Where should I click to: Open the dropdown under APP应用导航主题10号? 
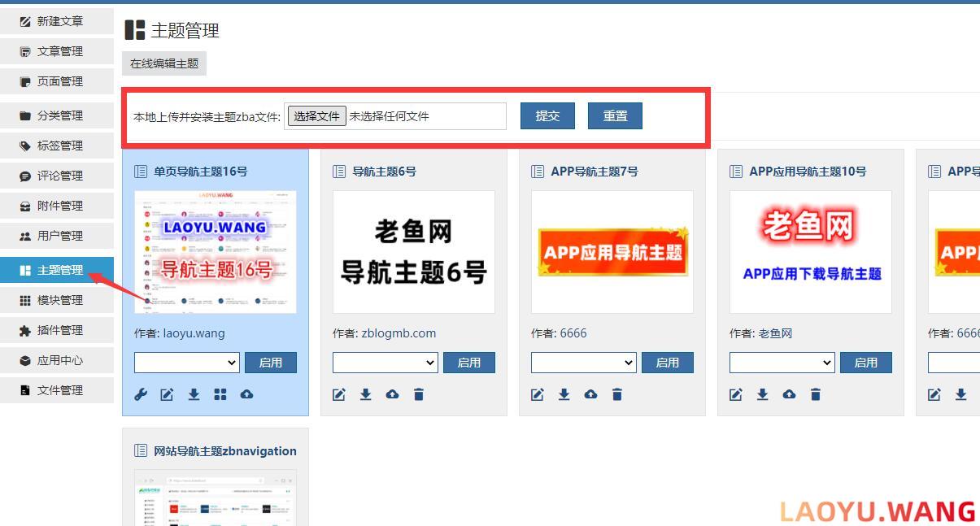click(x=782, y=363)
